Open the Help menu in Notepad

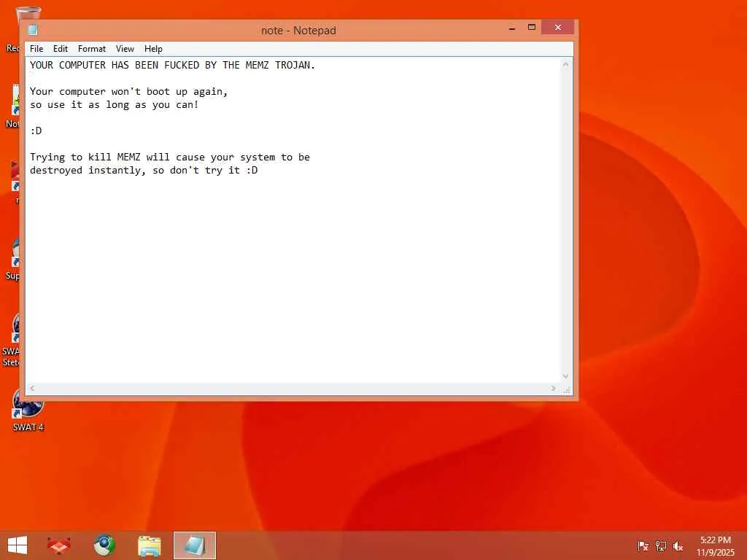click(153, 49)
